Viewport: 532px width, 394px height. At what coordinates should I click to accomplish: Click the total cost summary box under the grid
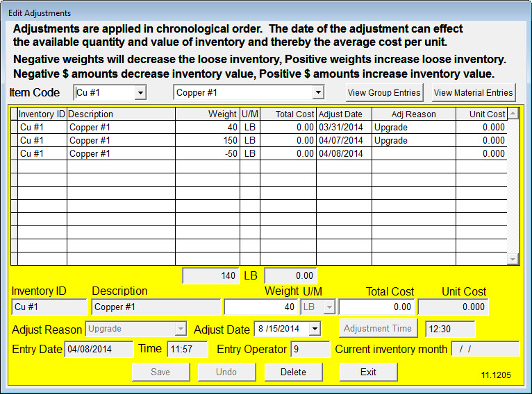pyautogui.click(x=291, y=276)
